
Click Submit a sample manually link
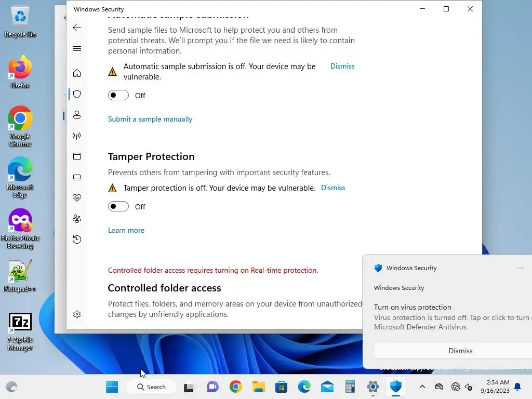pyautogui.click(x=150, y=119)
